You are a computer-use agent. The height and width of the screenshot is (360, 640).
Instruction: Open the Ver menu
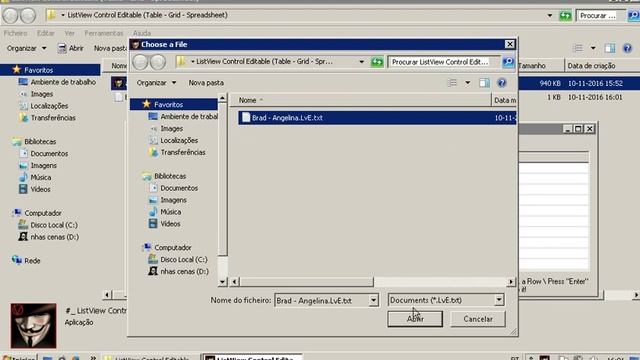[70, 33]
